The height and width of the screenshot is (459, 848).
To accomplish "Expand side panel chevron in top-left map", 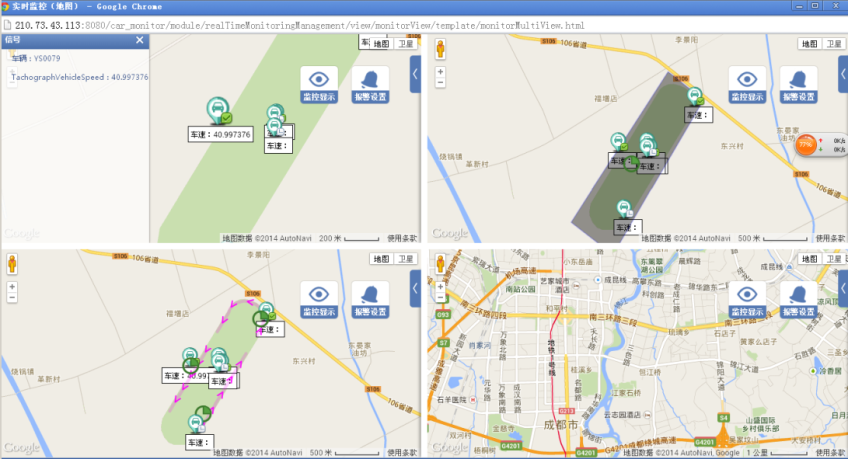I will pos(415,74).
